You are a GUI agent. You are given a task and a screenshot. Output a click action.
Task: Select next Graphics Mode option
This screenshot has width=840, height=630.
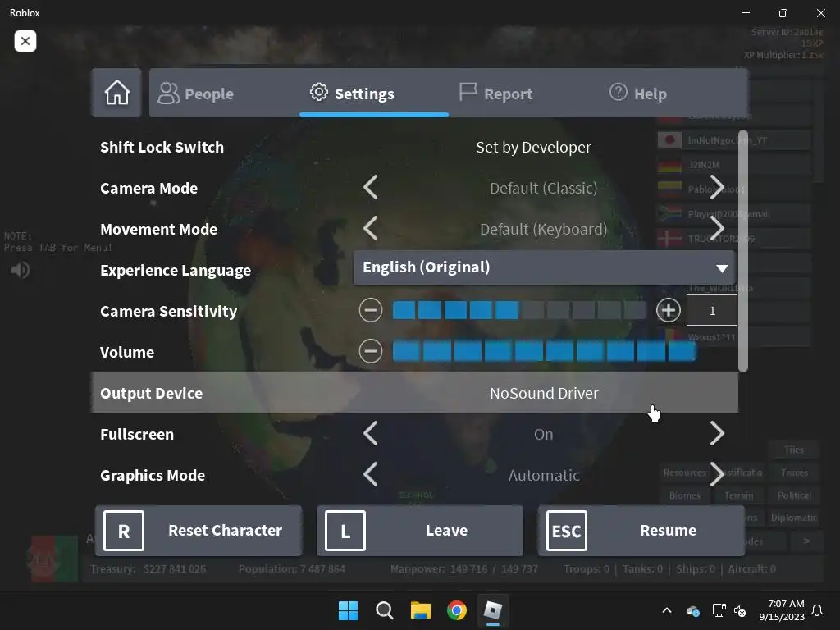coord(717,475)
